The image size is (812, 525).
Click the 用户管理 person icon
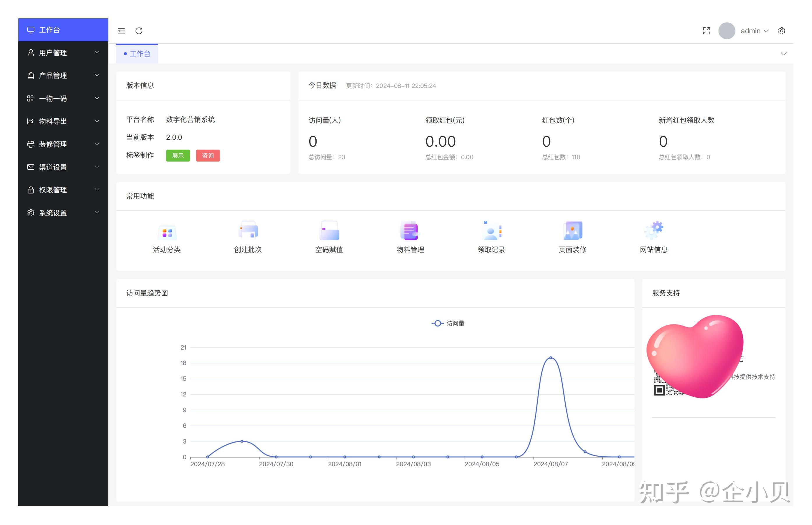(31, 52)
